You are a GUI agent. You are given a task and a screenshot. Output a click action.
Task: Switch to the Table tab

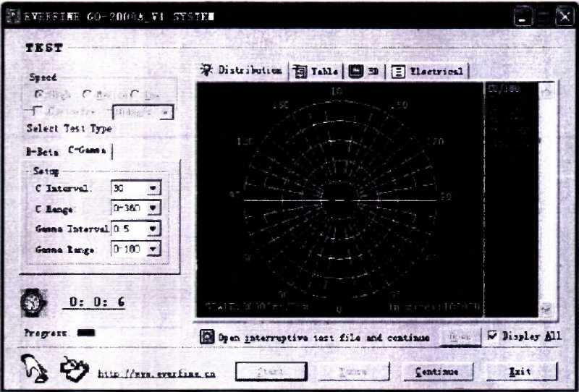[316, 71]
